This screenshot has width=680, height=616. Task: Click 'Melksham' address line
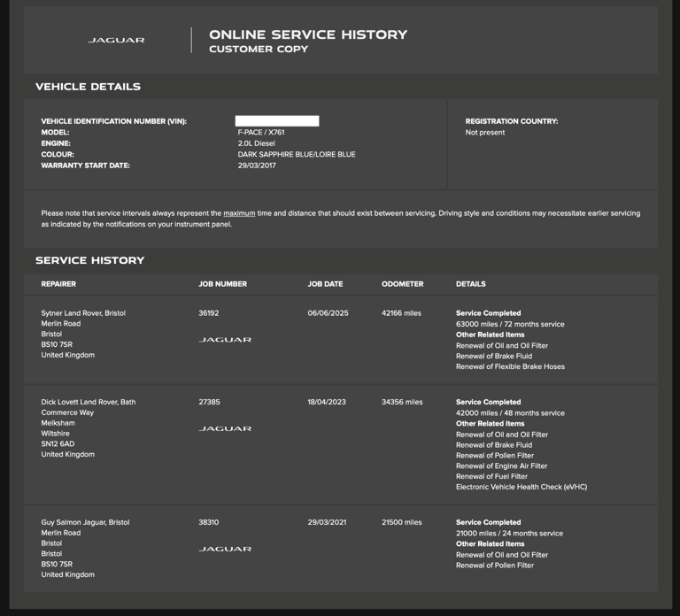click(58, 423)
